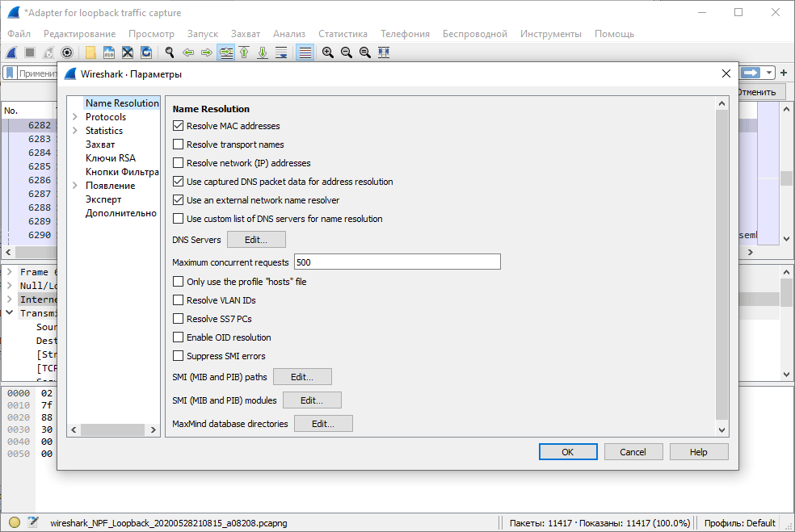This screenshot has width=795, height=532.
Task: Click the filter bookmark icon
Action: tap(10, 73)
